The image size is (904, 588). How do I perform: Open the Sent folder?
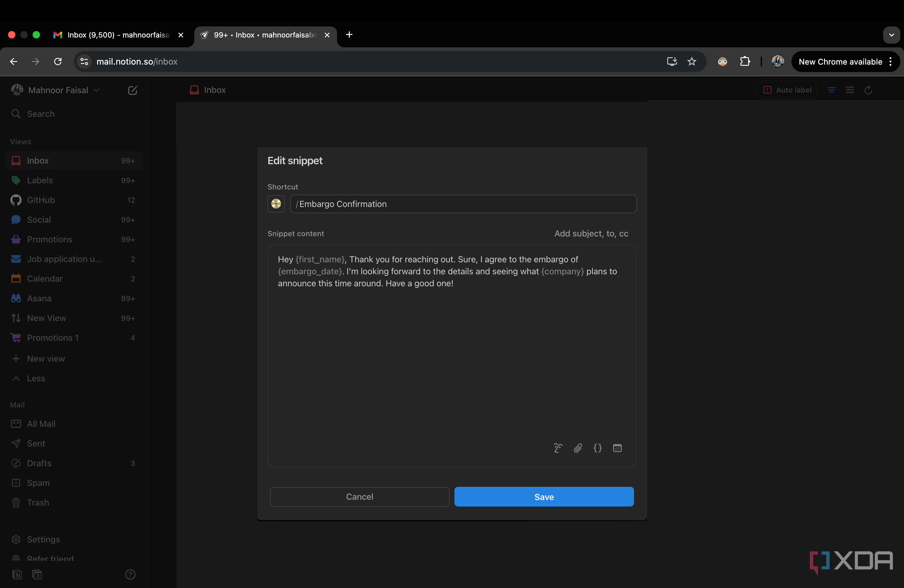(x=74, y=444)
